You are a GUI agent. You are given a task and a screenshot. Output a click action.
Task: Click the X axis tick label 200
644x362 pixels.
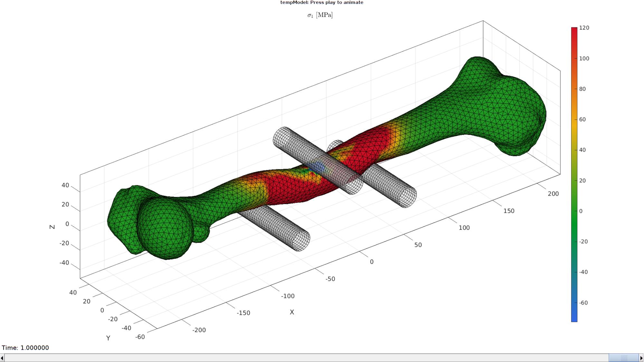pos(553,194)
